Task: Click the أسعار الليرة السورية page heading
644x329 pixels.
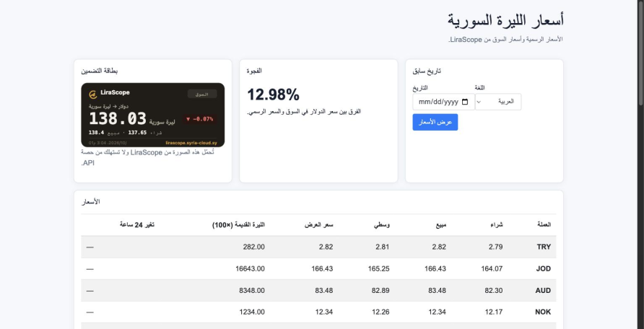Action: coord(505,20)
